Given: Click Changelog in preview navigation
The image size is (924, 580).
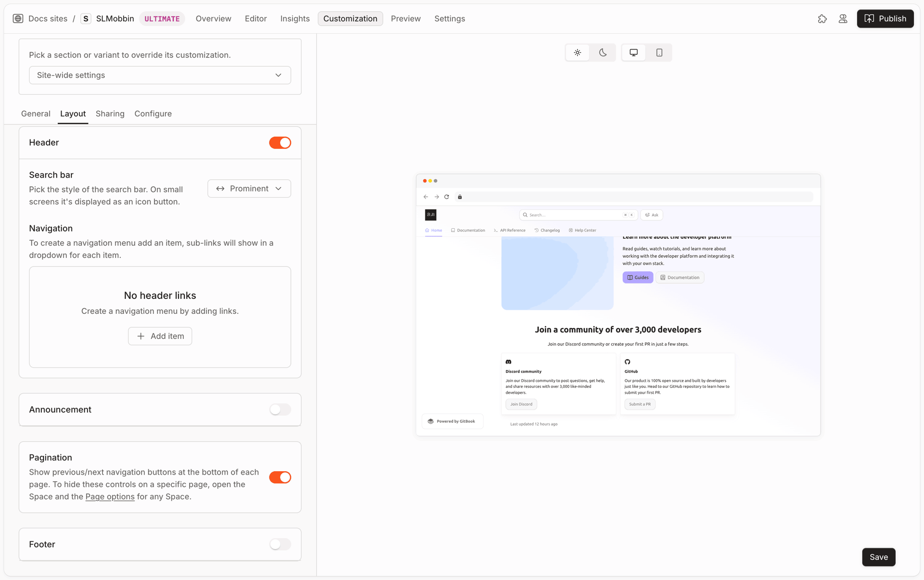Looking at the screenshot, I should 547,230.
